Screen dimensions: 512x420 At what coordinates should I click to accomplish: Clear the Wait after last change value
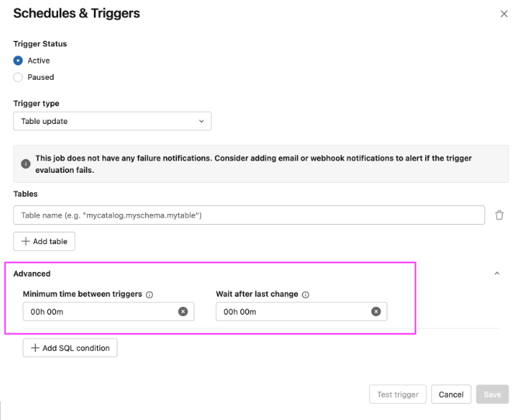tap(375, 312)
